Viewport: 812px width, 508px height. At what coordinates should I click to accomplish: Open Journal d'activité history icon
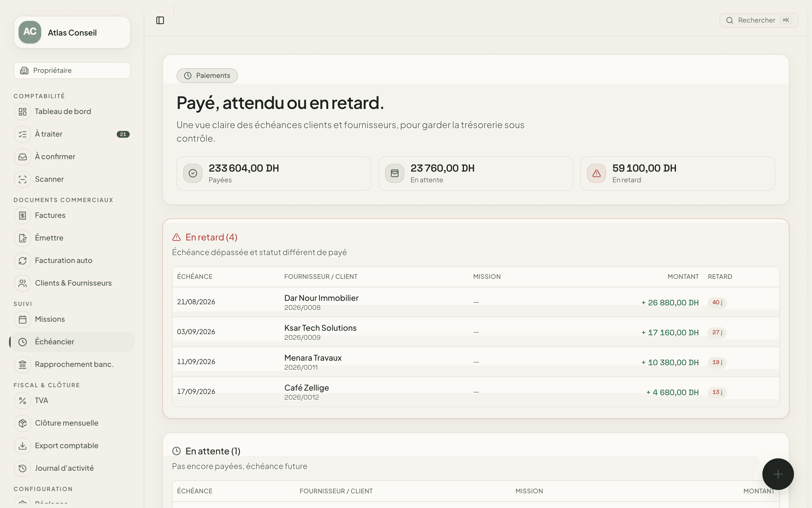23,468
